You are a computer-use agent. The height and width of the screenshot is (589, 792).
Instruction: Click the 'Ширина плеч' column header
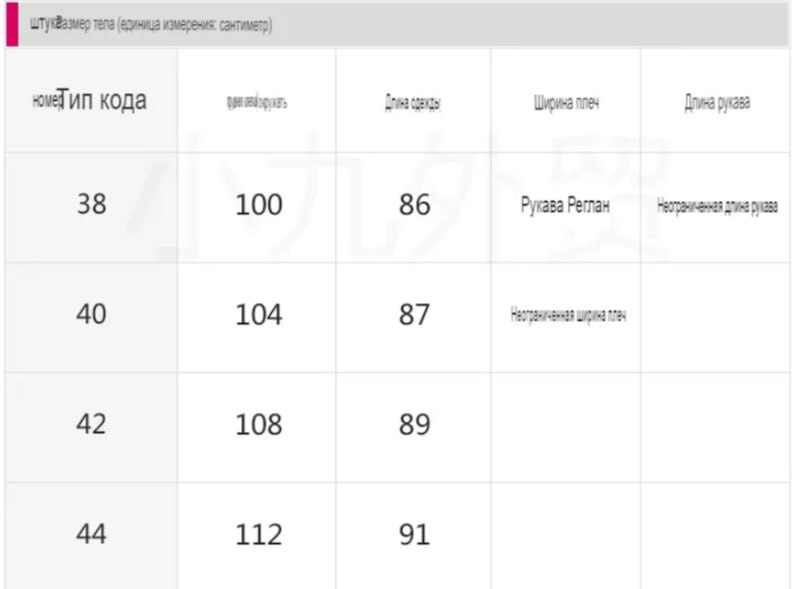coord(566,100)
